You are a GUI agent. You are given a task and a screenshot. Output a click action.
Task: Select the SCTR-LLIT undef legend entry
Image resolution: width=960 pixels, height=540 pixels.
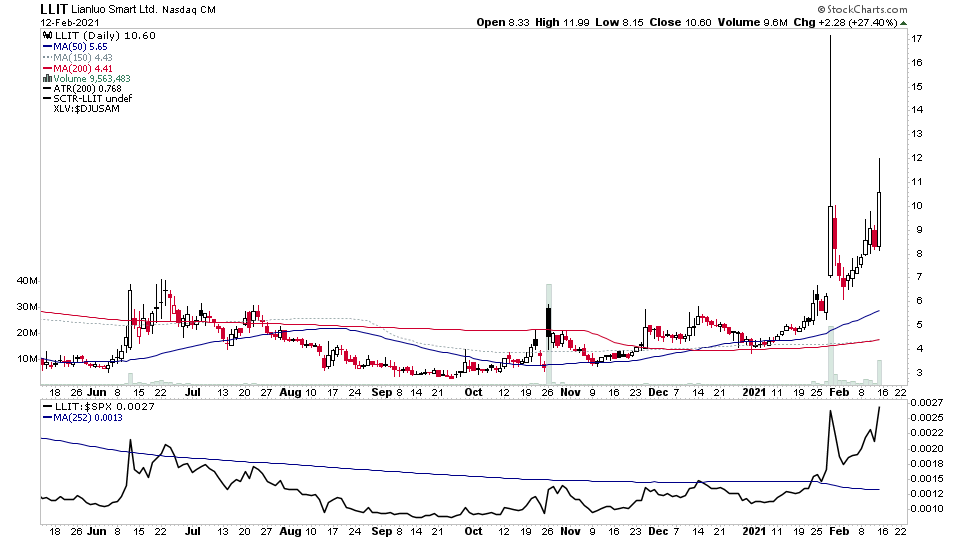pyautogui.click(x=92, y=98)
